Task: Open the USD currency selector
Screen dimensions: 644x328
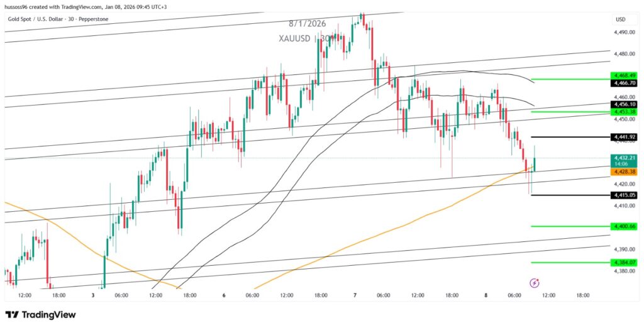Action: [x=621, y=19]
